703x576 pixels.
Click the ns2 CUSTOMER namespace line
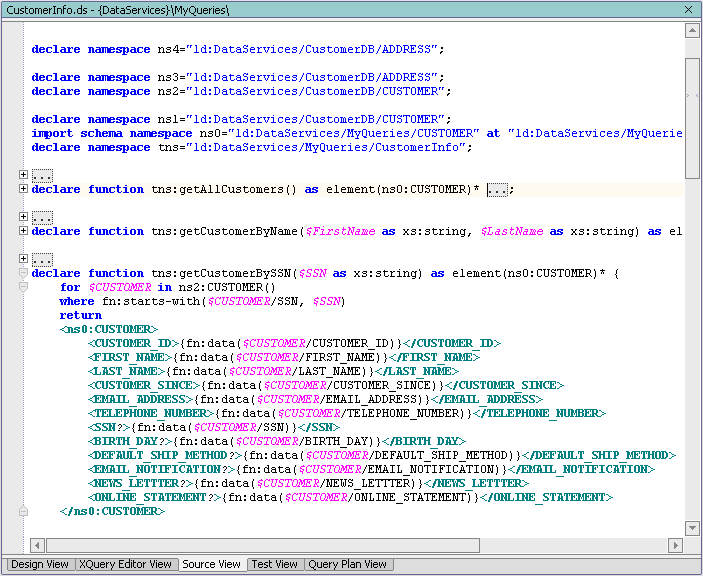pos(241,91)
